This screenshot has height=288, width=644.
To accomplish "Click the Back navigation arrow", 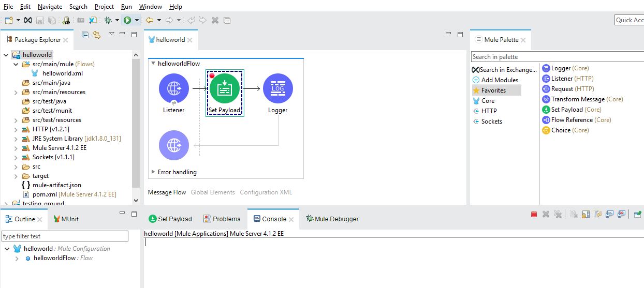I will [x=150, y=20].
